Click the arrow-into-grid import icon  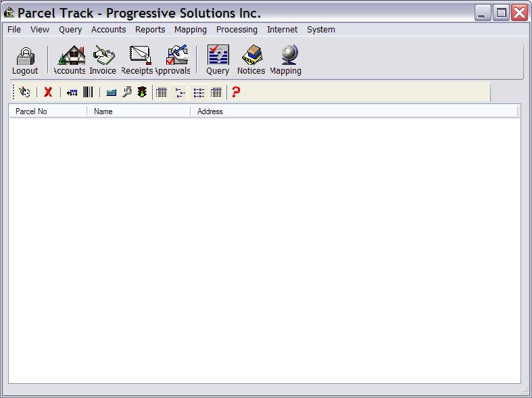coord(72,92)
